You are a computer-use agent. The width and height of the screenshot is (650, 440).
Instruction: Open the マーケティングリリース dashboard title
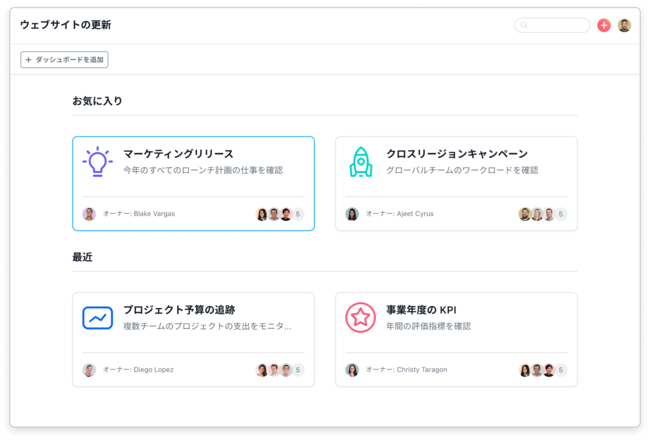pyautogui.click(x=178, y=154)
